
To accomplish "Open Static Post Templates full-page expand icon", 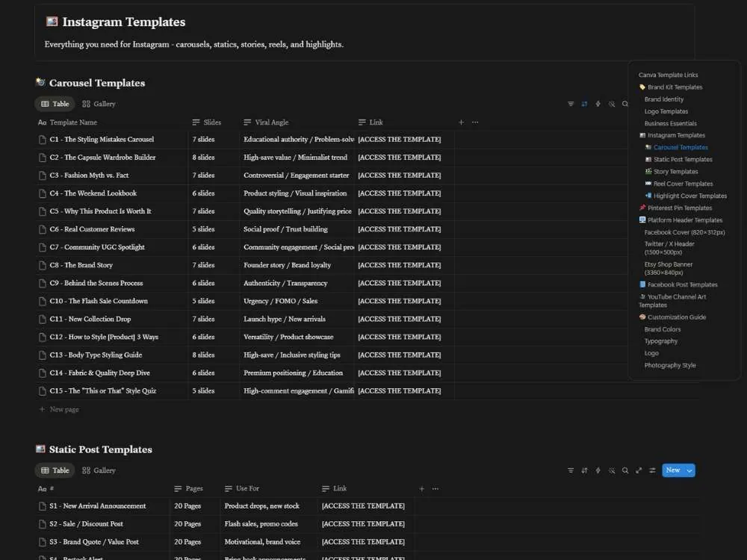I will (639, 470).
